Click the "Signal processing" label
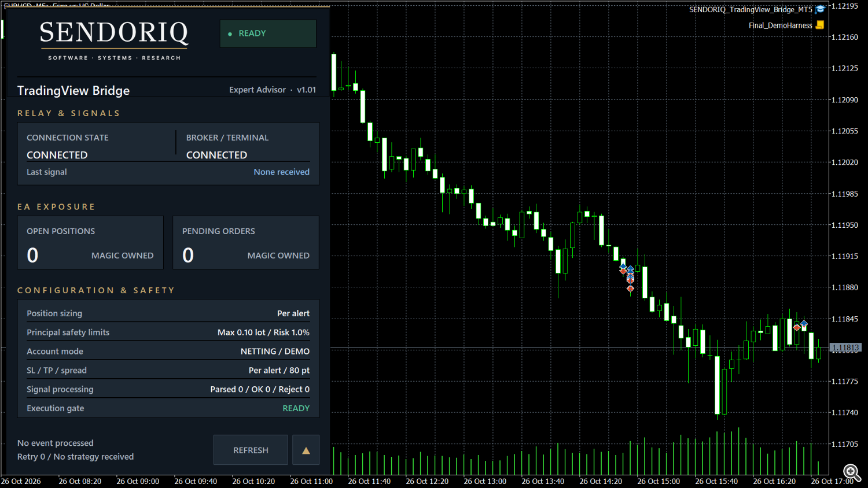 pos(60,390)
